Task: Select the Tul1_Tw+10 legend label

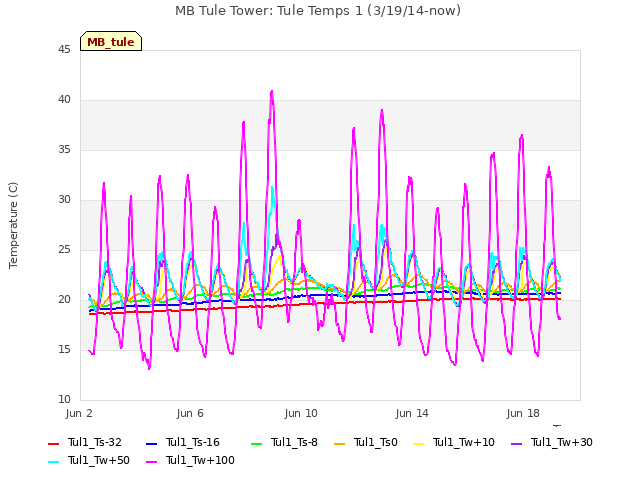Action: 464,442
